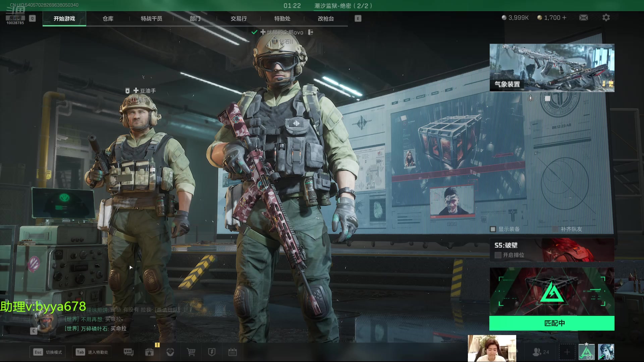Image resolution: width=644 pixels, height=362 pixels.
Task: Open the lightning shield icon
Action: click(x=212, y=352)
